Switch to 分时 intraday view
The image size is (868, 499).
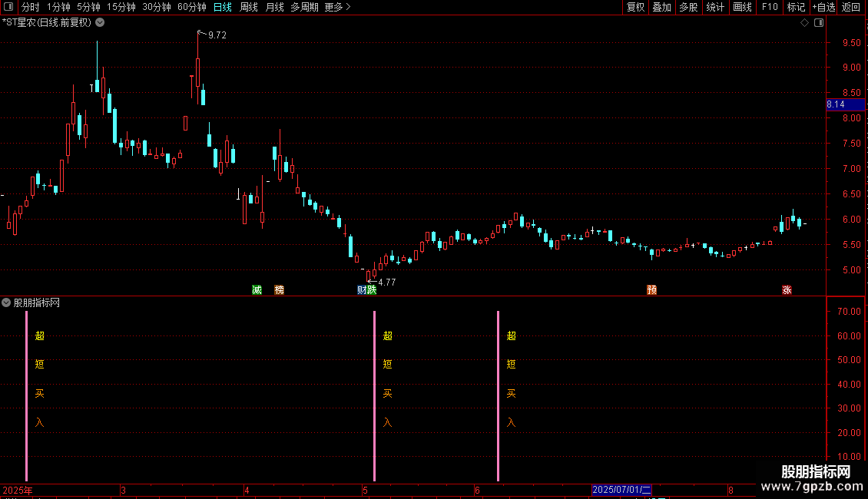[31, 7]
